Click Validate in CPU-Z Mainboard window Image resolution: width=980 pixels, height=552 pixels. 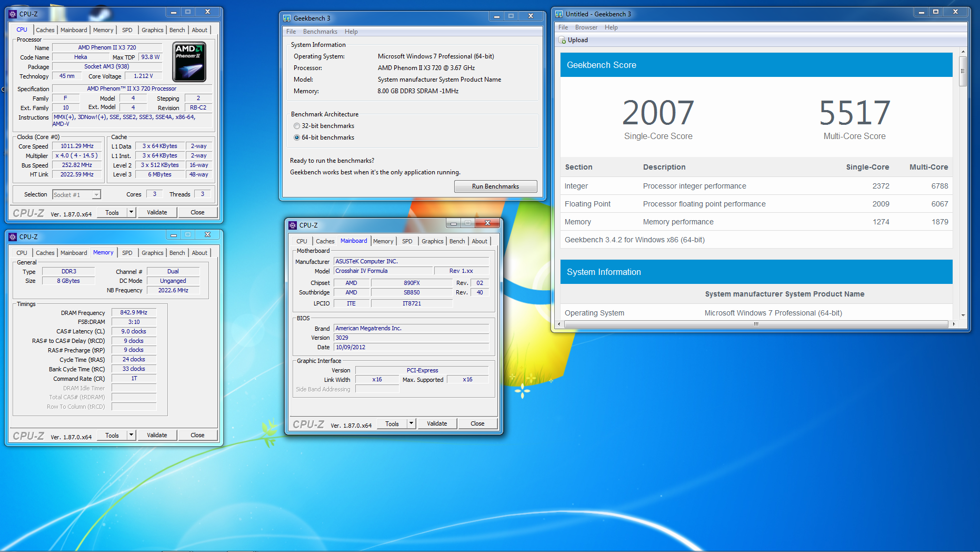tap(437, 423)
